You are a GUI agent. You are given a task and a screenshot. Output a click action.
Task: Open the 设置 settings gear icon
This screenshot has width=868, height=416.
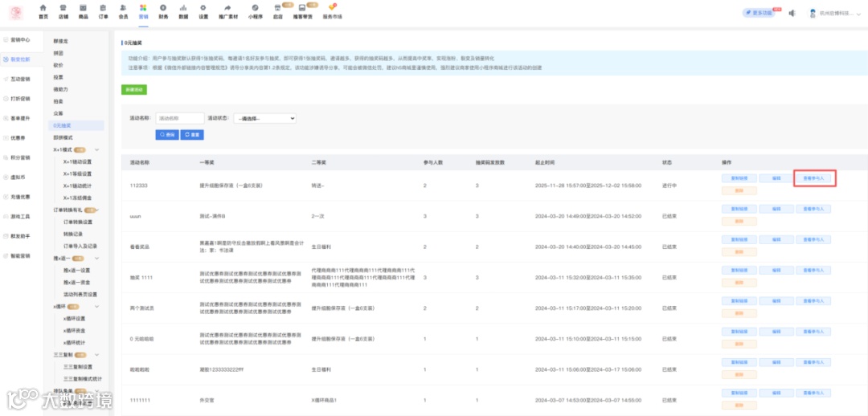tap(203, 8)
